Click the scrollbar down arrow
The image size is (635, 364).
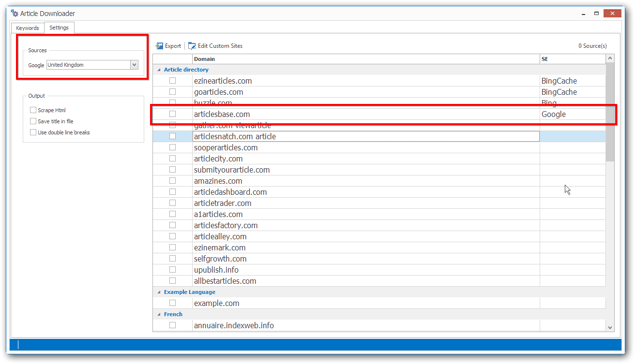tap(610, 327)
